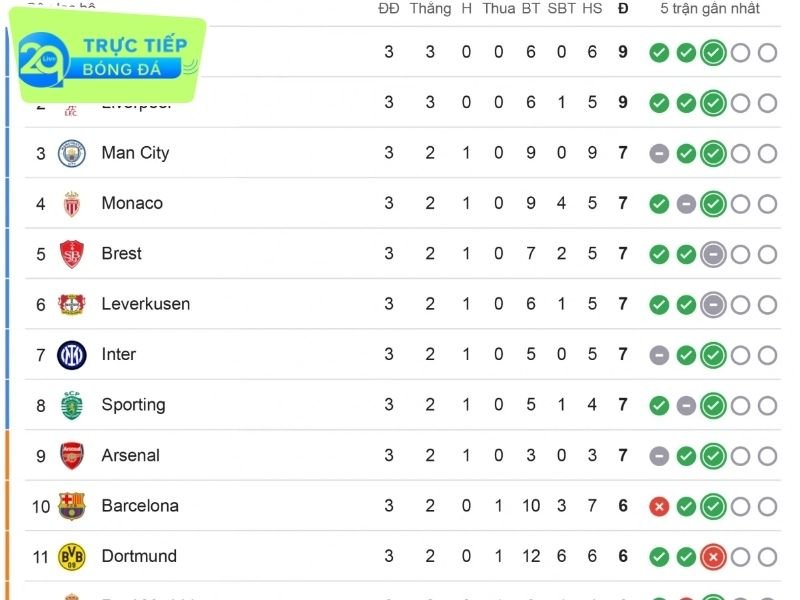Click the Thắng column header
Screen dimensions: 800x600
pos(430,9)
